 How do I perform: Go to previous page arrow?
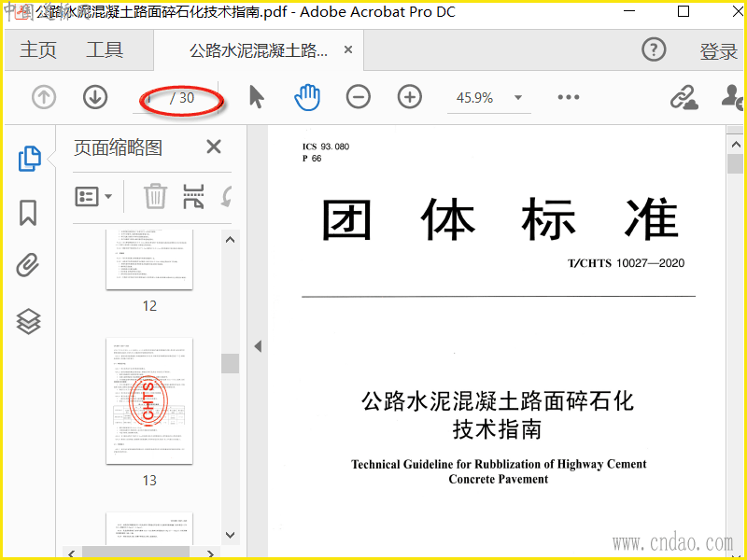tap(44, 97)
